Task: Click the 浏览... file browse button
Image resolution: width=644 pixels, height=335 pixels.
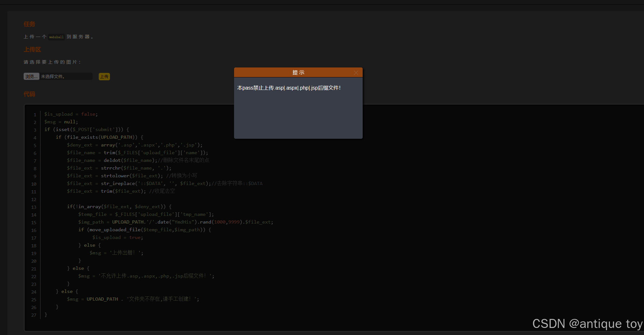Action: (31, 76)
